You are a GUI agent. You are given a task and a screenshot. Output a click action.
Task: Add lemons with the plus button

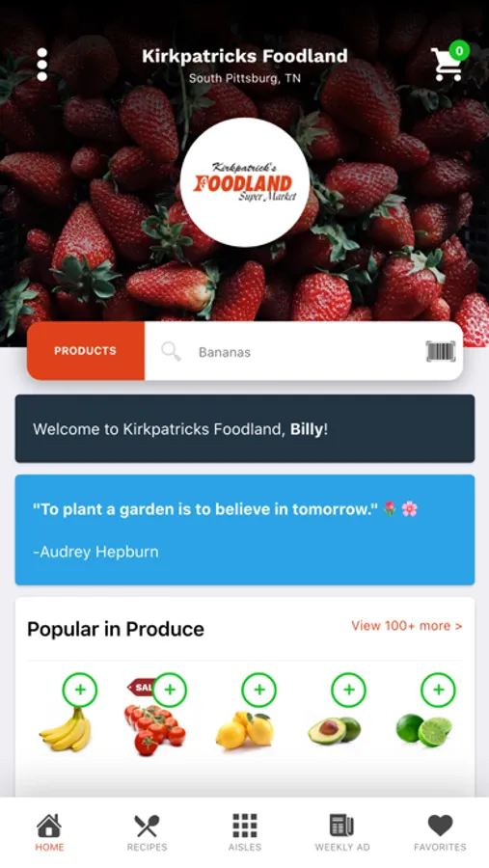[x=259, y=690]
